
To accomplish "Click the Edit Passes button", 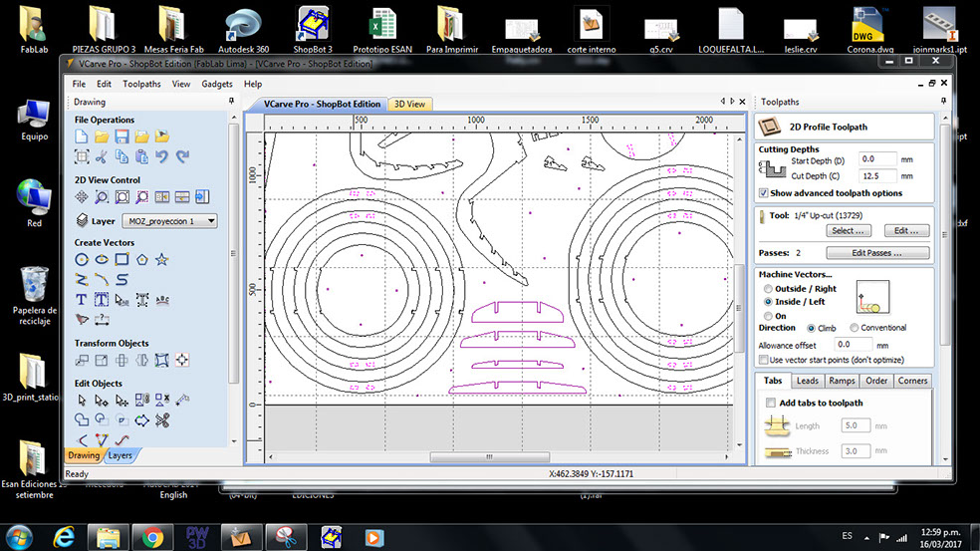I will pyautogui.click(x=876, y=253).
